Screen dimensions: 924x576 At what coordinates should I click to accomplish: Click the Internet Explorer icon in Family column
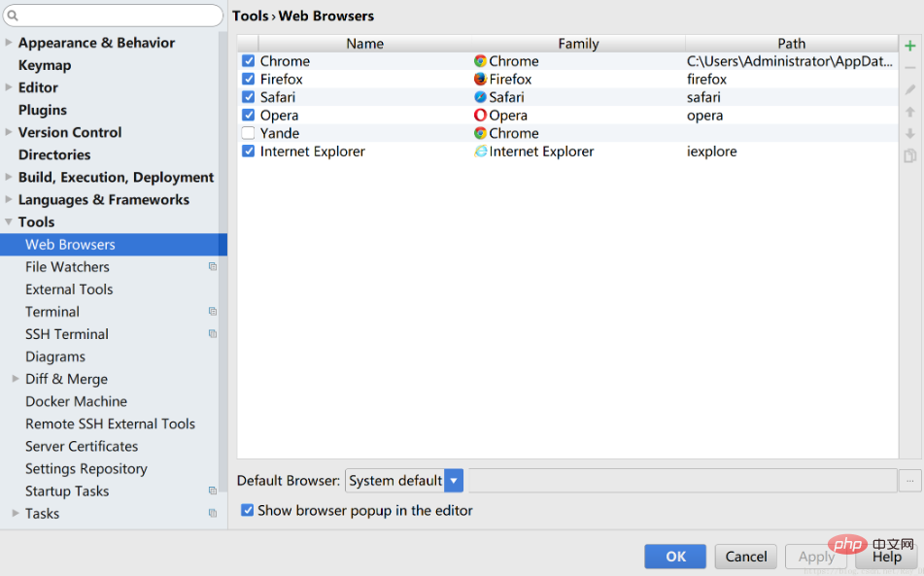(480, 152)
